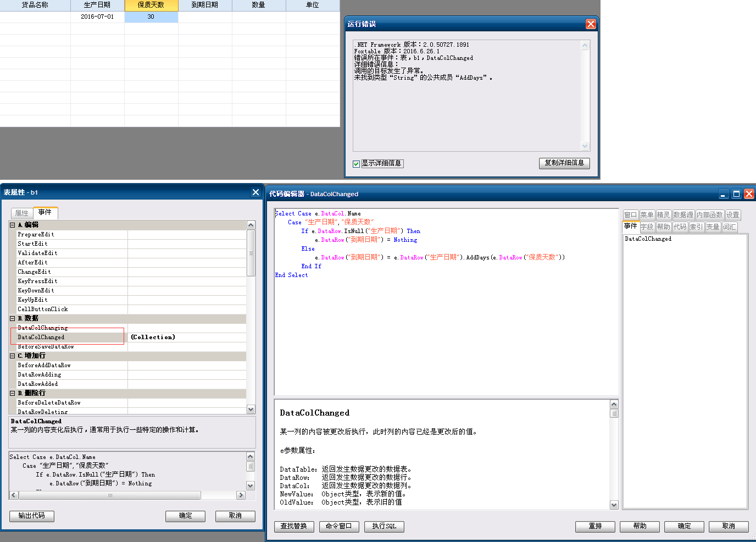Open the 菜单 tab in code editor

(x=647, y=215)
